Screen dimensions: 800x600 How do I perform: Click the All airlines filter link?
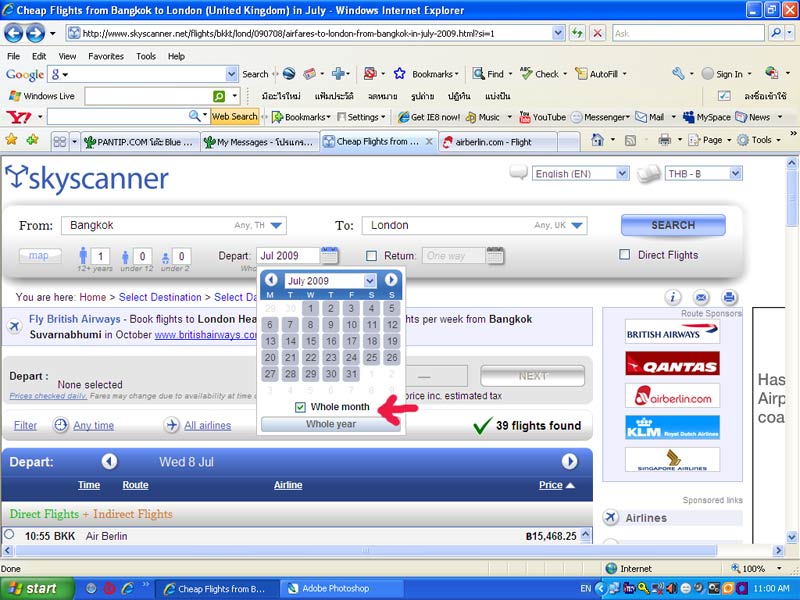tap(207, 425)
